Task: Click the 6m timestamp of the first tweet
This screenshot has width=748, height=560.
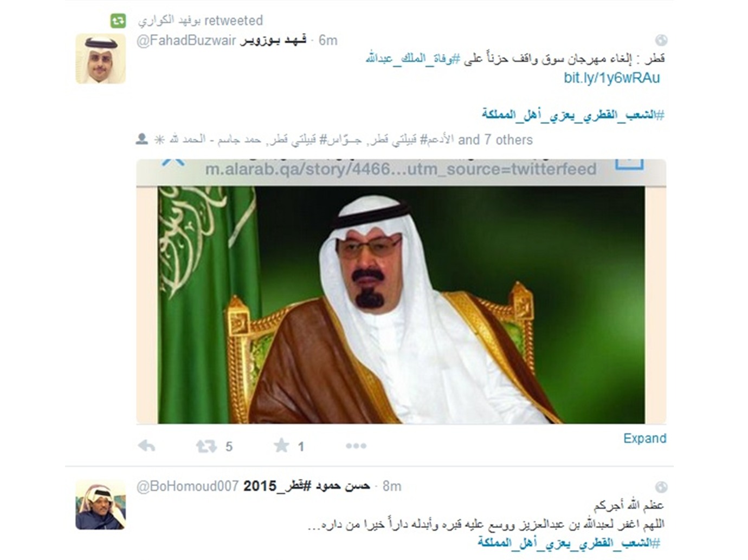Action: pos(328,40)
